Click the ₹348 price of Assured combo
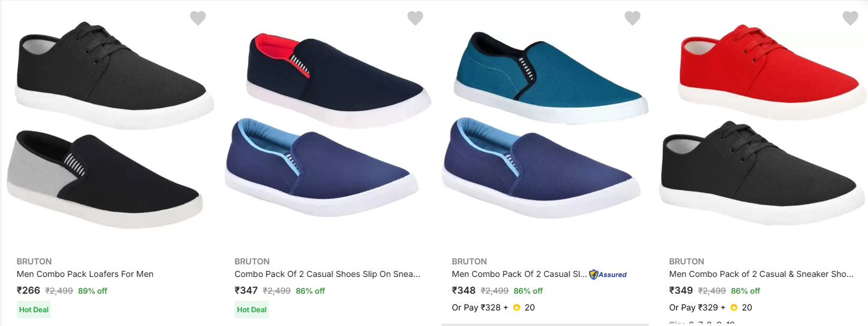This screenshot has width=868, height=326. coord(463,291)
